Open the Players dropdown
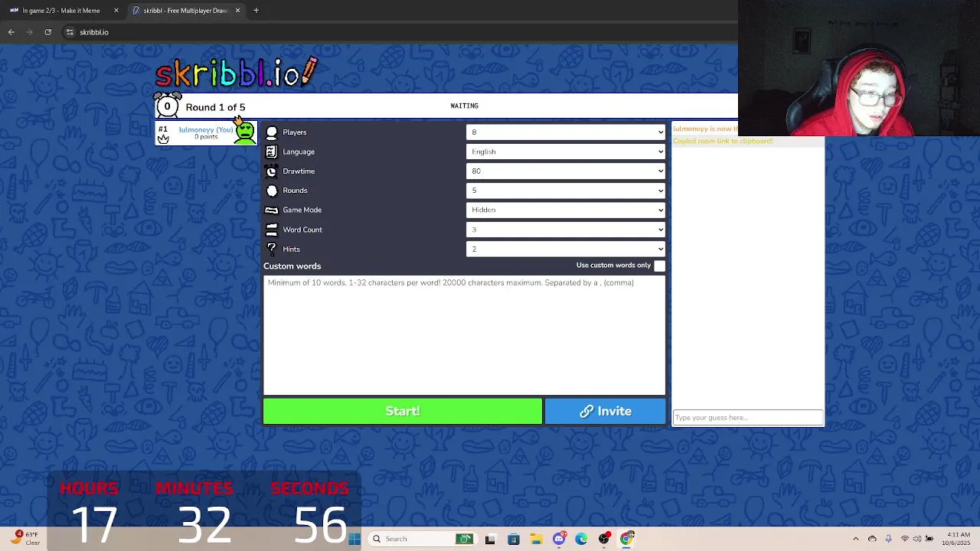Screen dimensions: 980x551 pyautogui.click(x=566, y=132)
